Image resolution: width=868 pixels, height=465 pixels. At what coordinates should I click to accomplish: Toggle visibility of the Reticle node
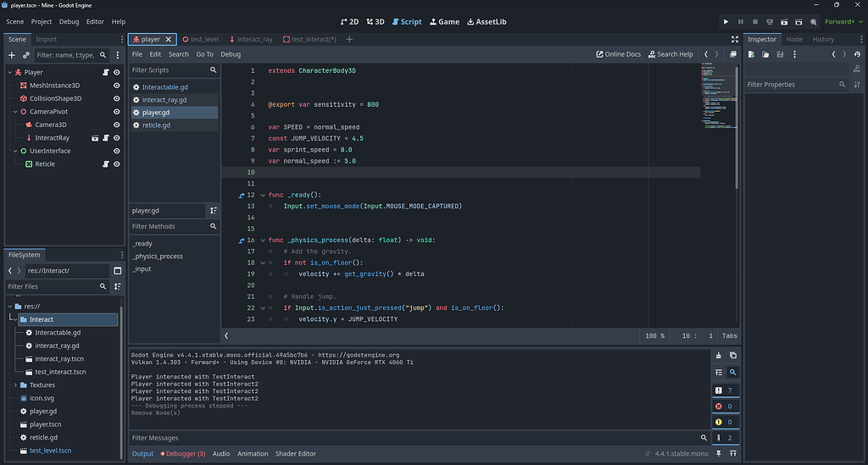[x=117, y=164]
